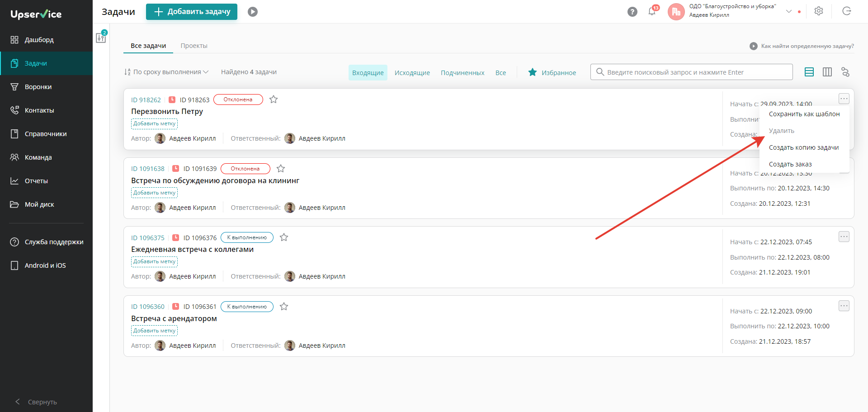Image resolution: width=868 pixels, height=412 pixels.
Task: Choose Создать копию задачи in menu
Action: [x=804, y=147]
